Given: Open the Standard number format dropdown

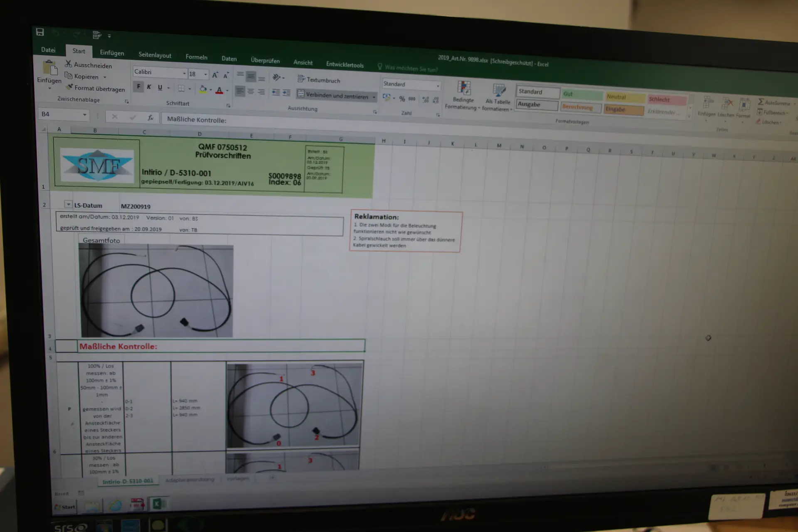Looking at the screenshot, I should [x=438, y=86].
